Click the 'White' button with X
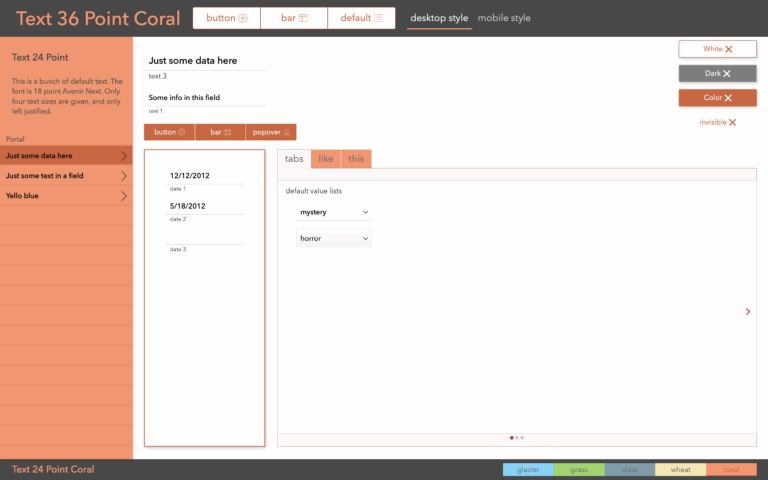Viewport: 768px width, 480px height. point(718,49)
